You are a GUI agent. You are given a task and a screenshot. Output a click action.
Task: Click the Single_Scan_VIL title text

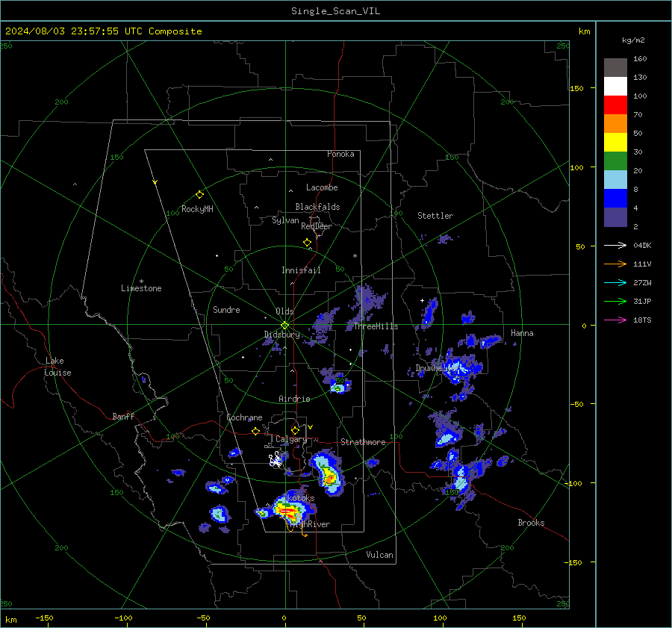coord(335,11)
